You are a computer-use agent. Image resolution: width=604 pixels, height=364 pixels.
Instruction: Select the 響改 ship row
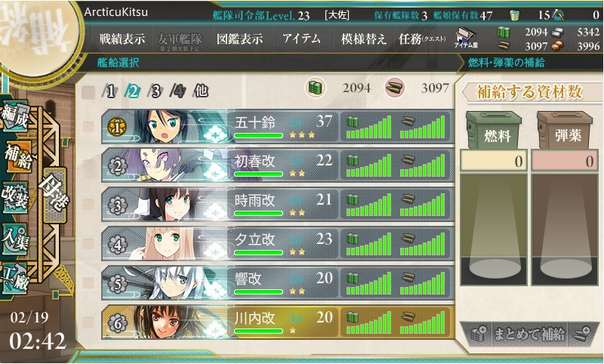pos(278,283)
